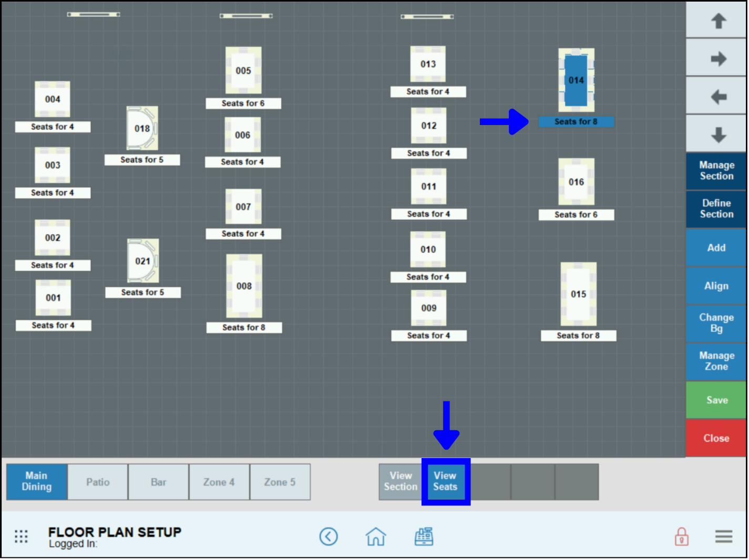The width and height of the screenshot is (749, 560).
Task: Open the Zone 4 floor plan
Action: click(x=219, y=481)
